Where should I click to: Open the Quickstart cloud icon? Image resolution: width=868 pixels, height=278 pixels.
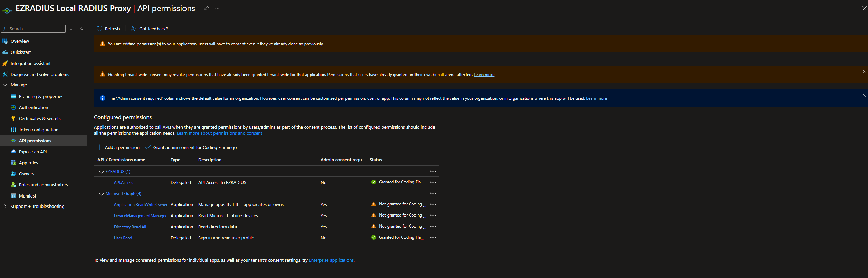point(5,52)
